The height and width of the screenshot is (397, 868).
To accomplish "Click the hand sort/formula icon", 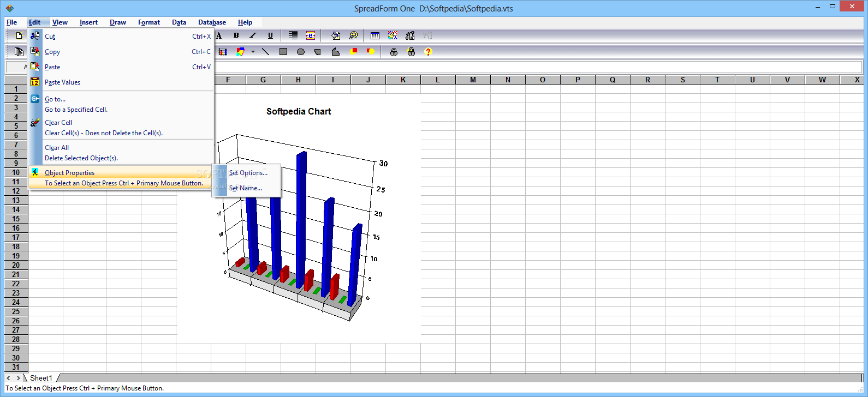I will pos(393,35).
